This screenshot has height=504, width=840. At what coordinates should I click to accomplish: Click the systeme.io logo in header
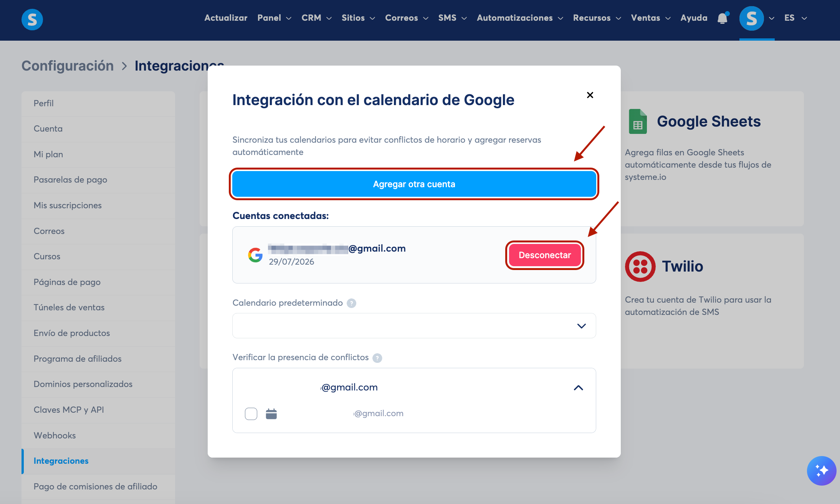coord(32,19)
